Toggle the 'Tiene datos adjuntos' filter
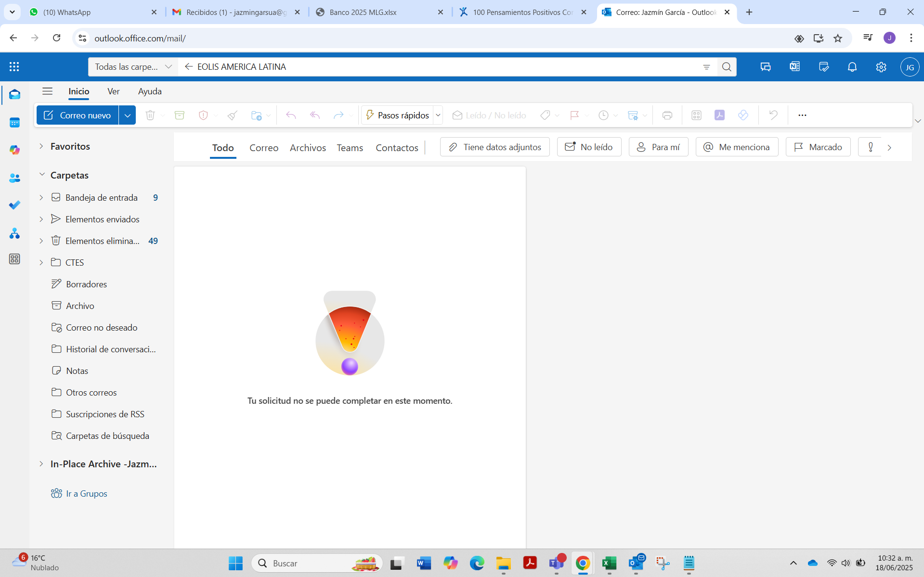Viewport: 924px width, 577px height. pyautogui.click(x=495, y=147)
